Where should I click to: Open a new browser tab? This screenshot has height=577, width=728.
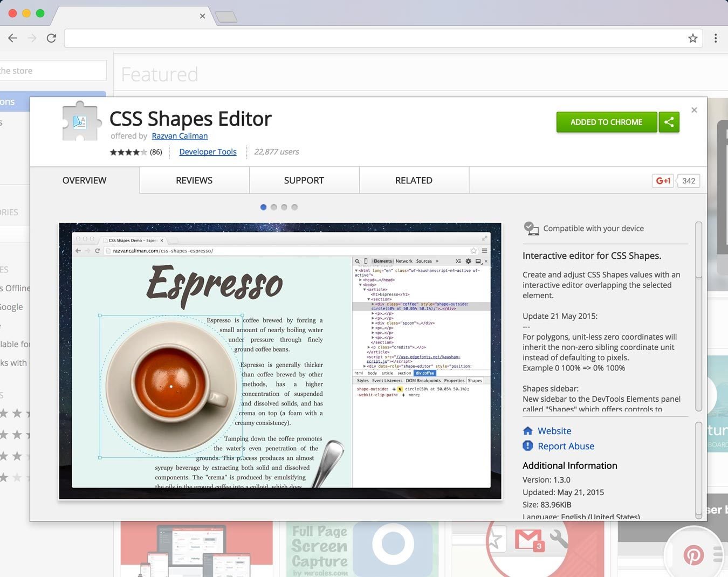226,17
